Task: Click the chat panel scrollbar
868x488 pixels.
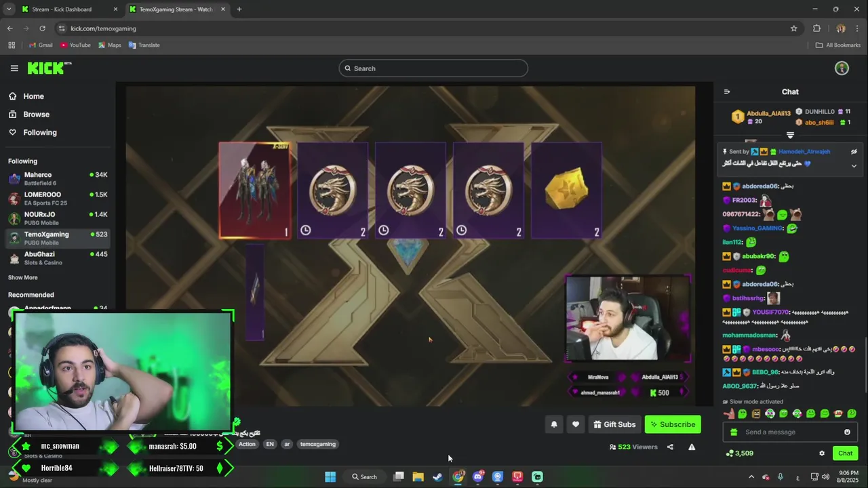Action: (x=865, y=365)
